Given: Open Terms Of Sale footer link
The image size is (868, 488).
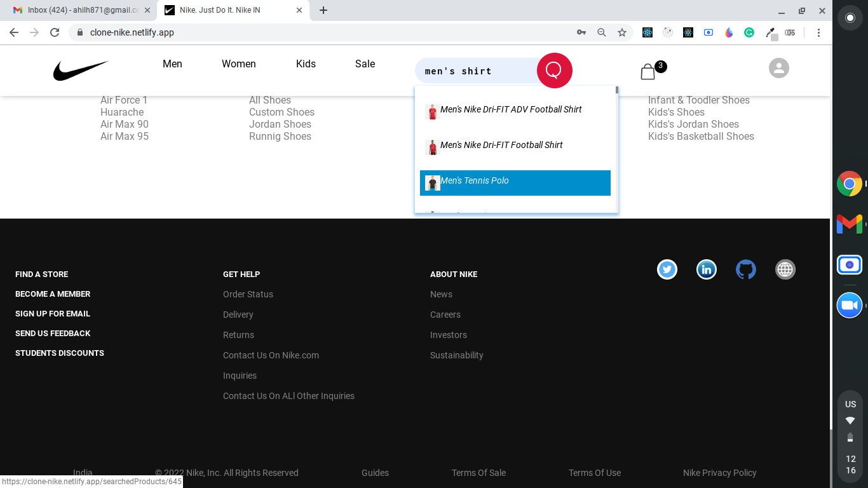Looking at the screenshot, I should tap(479, 473).
